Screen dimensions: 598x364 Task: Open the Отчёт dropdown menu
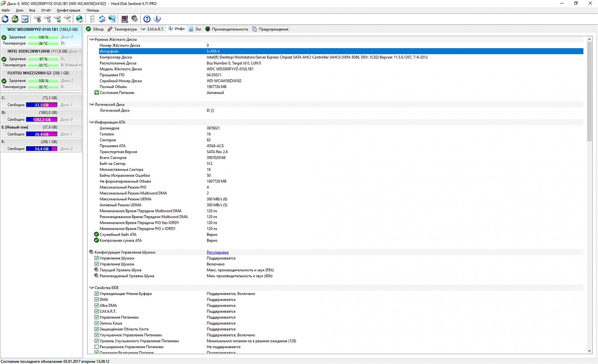coord(46,11)
